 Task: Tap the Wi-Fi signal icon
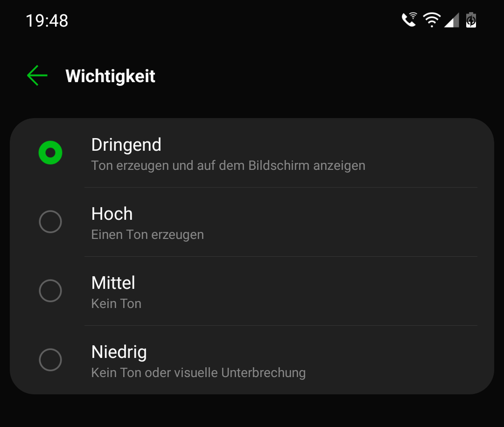[x=432, y=20]
